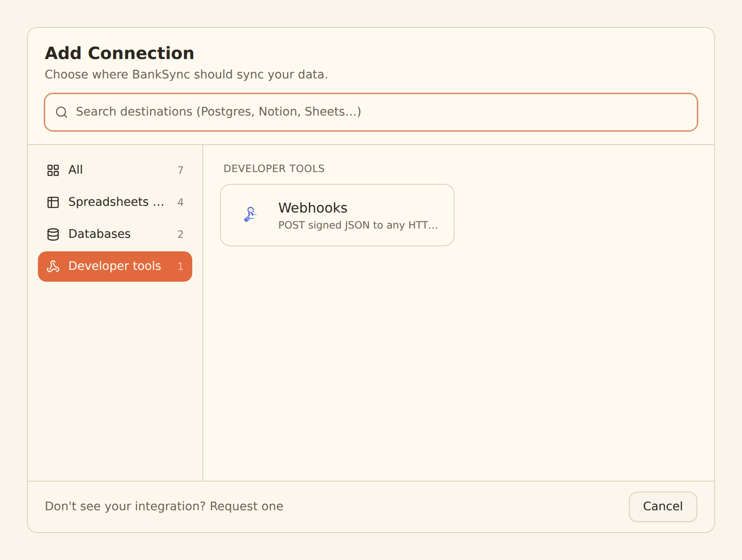Open the Webhooks destination card
Screen dimensions: 742x560
(x=337, y=215)
